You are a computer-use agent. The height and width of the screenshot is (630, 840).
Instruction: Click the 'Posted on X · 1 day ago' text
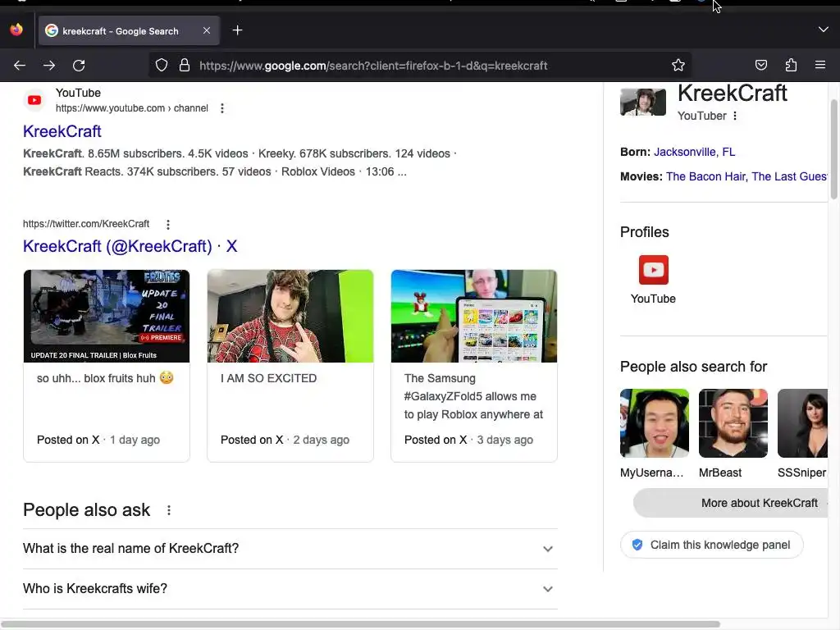click(98, 440)
